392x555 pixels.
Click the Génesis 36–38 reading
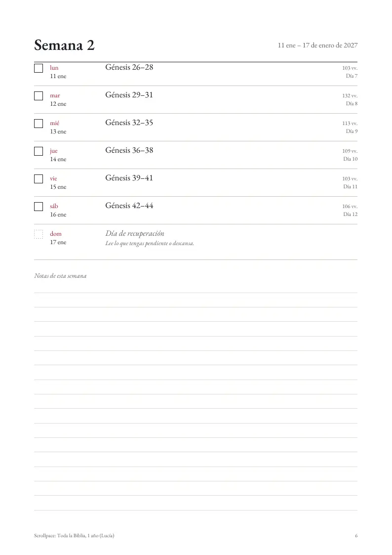[129, 150]
